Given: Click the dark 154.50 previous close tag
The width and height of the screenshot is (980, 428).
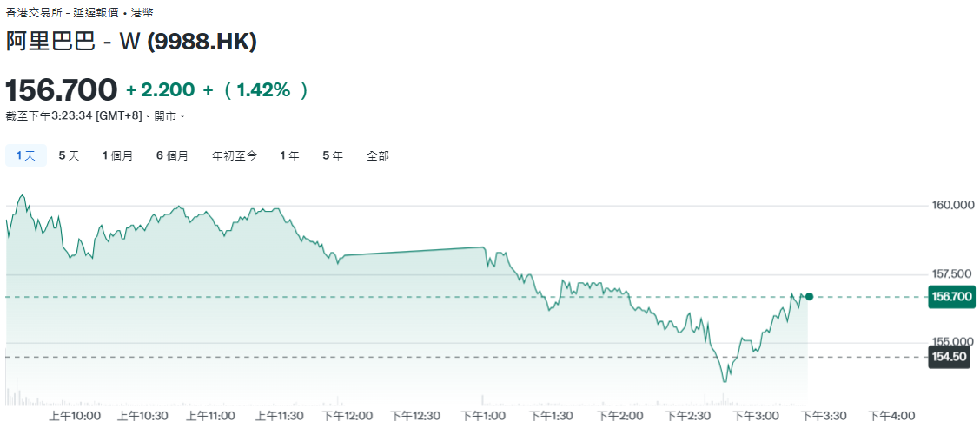Looking at the screenshot, I should click(x=949, y=357).
